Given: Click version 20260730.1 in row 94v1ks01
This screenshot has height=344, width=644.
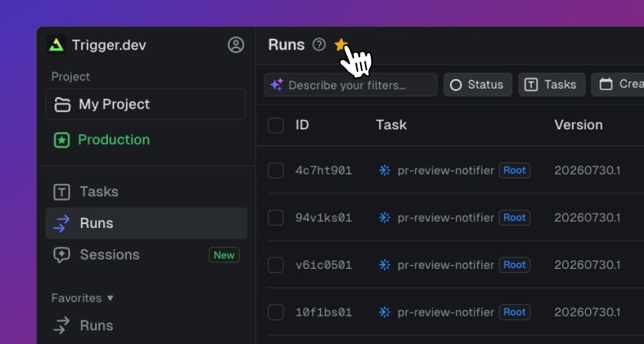Looking at the screenshot, I should (x=588, y=217).
